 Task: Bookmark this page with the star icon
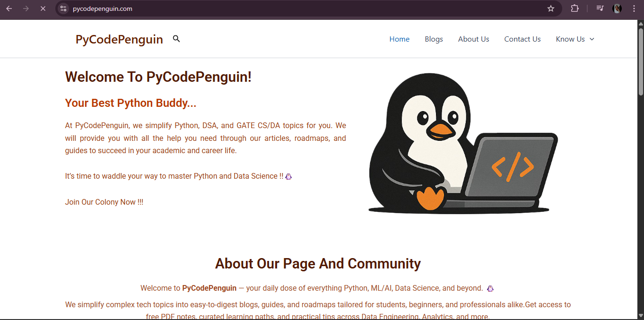[x=551, y=9]
